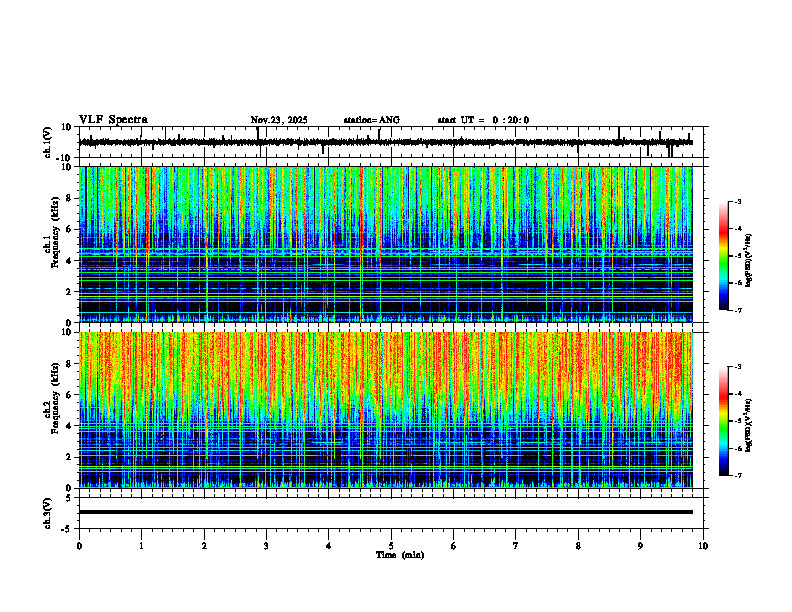Click the ch.2 spectrogram color scale bar
Image resolution: width=792 pixels, height=612 pixels.
pos(723,421)
